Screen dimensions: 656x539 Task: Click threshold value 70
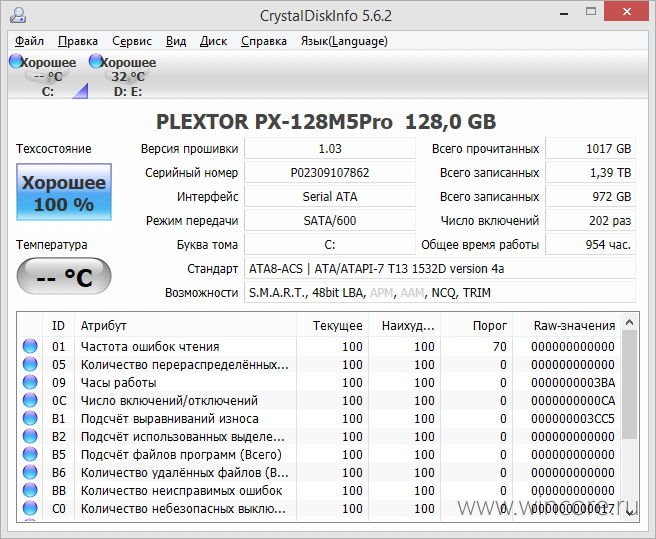(500, 346)
